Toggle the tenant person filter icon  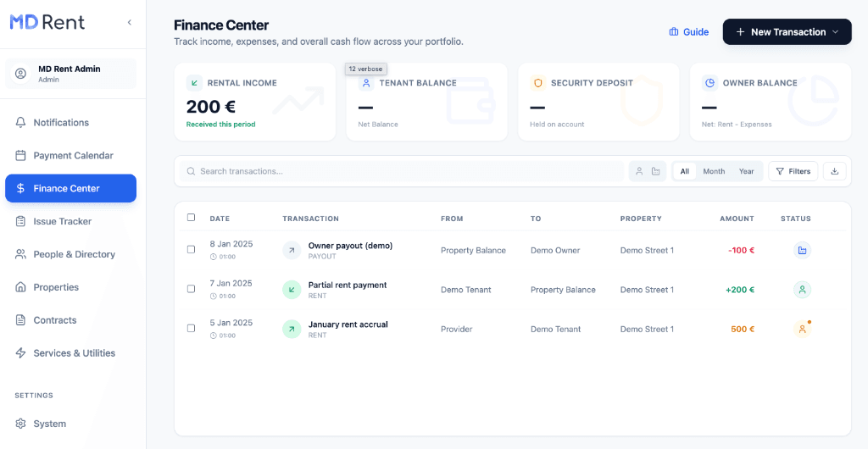(639, 171)
